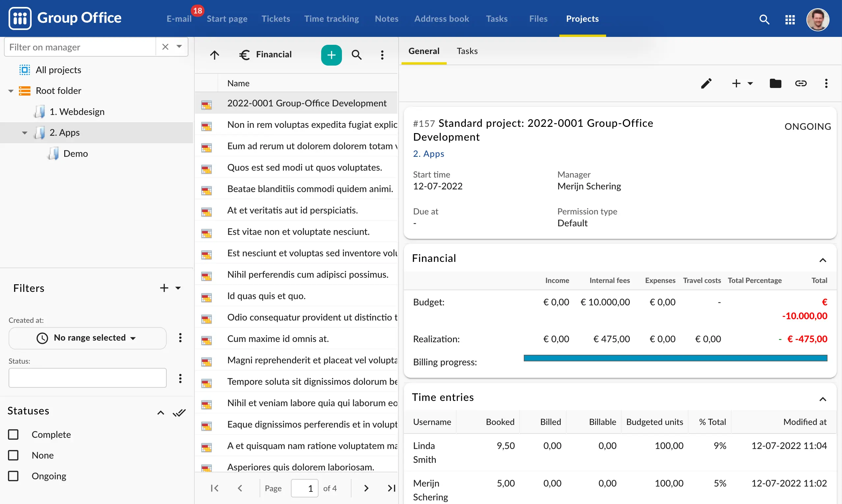
Task: Open the Time tracking module
Action: point(331,19)
